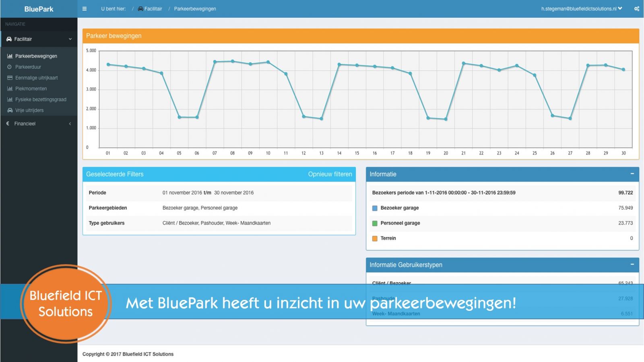
Task: Click the car icon beside Vrije uitrijders
Action: pyautogui.click(x=10, y=110)
